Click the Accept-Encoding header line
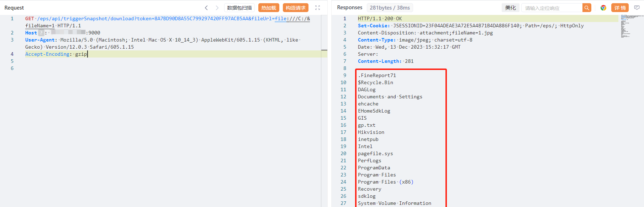Screen dimensions: 644x207 pyautogui.click(x=56, y=54)
